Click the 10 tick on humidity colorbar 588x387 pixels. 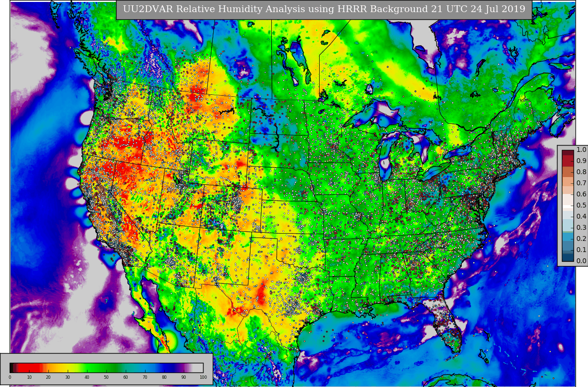pos(29,377)
